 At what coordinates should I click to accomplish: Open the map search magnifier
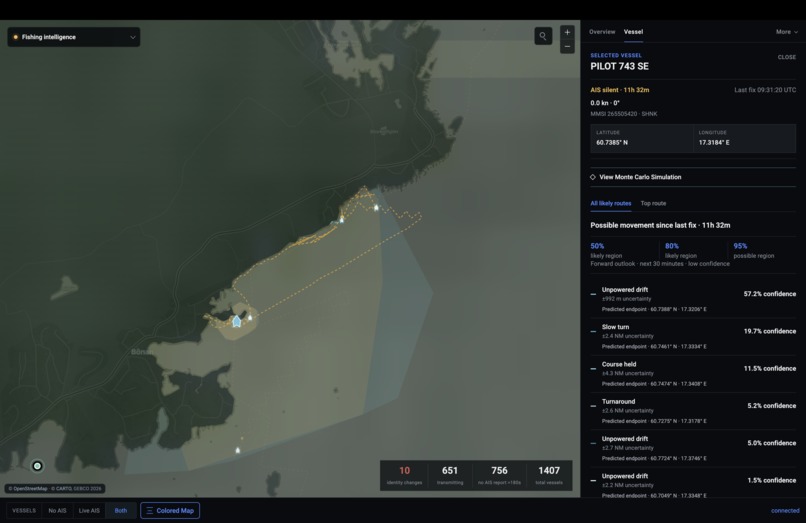click(x=543, y=36)
